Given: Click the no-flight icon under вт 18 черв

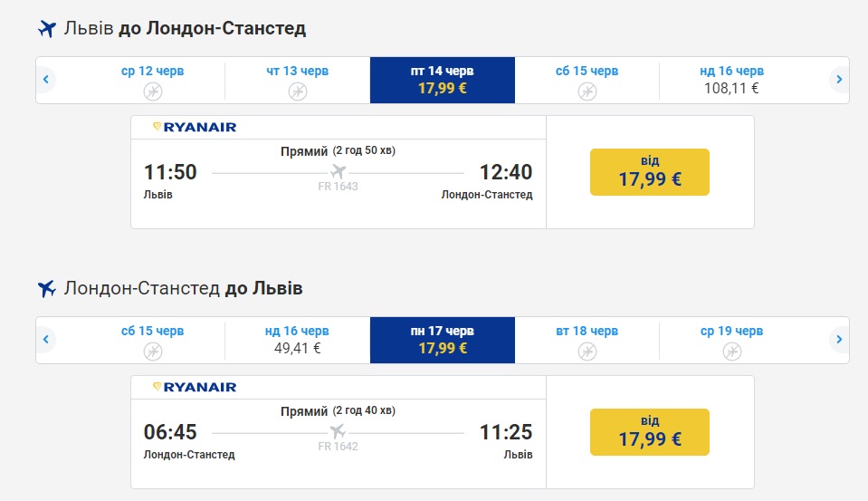Looking at the screenshot, I should pyautogui.click(x=587, y=351).
